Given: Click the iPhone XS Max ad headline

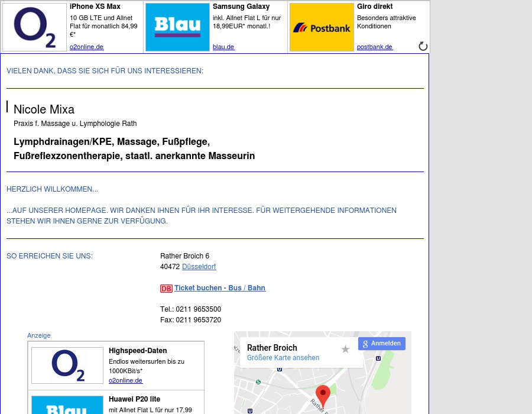Looking at the screenshot, I should [x=95, y=7].
